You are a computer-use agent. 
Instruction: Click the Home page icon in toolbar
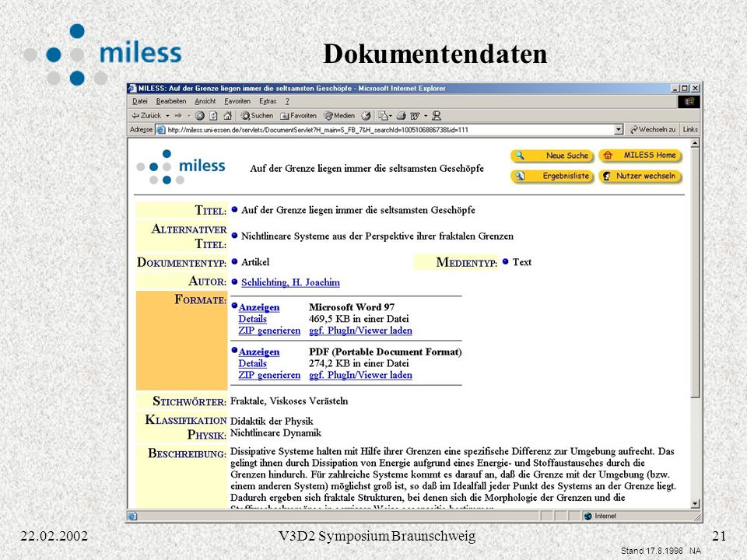coord(228,115)
